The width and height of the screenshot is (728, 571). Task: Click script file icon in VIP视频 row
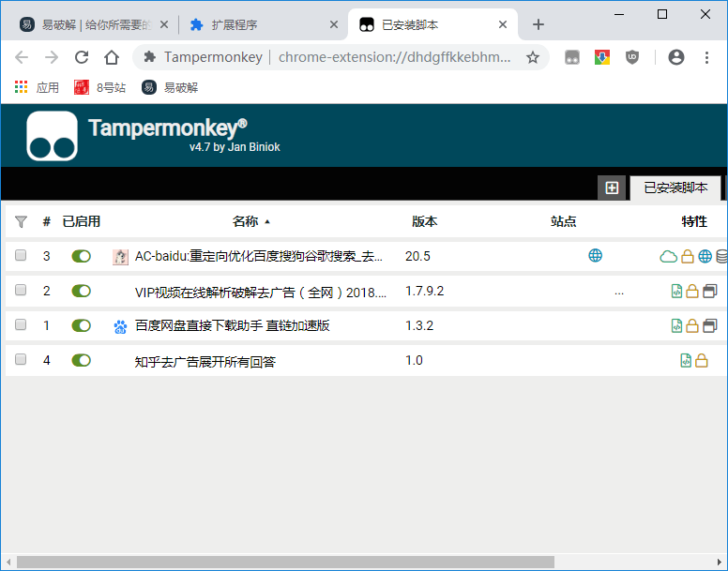(x=676, y=291)
